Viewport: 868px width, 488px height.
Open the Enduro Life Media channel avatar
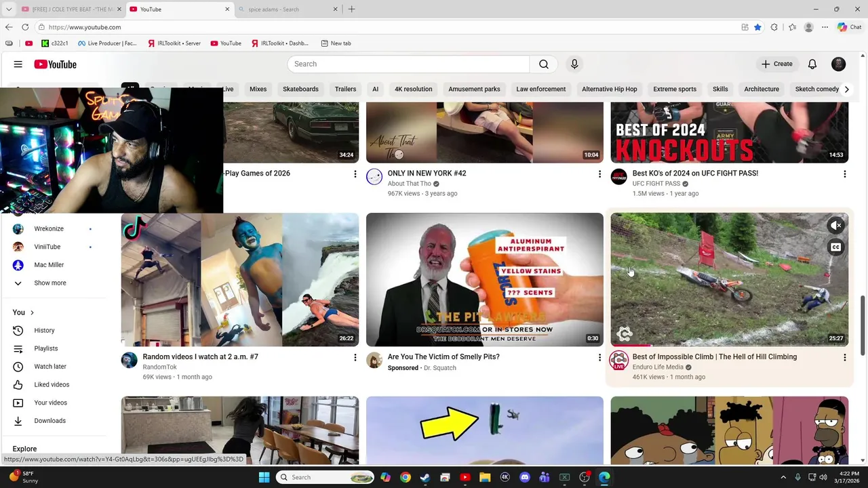click(x=619, y=361)
